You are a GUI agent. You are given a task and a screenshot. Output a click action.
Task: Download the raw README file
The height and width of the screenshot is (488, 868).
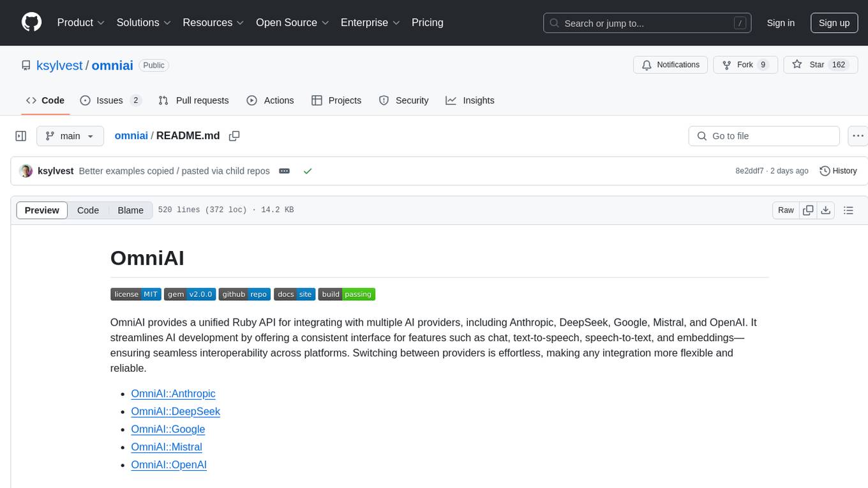(826, 210)
